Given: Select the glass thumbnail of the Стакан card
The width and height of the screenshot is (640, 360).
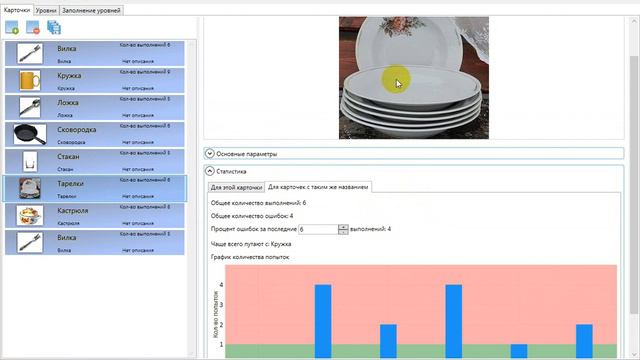Looking at the screenshot, I should tap(29, 161).
